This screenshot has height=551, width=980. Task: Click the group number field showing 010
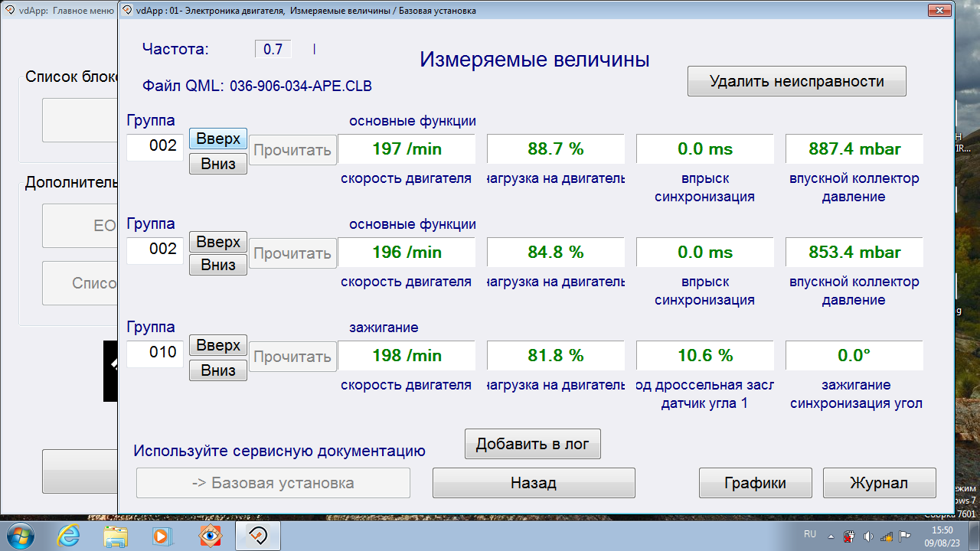[155, 353]
